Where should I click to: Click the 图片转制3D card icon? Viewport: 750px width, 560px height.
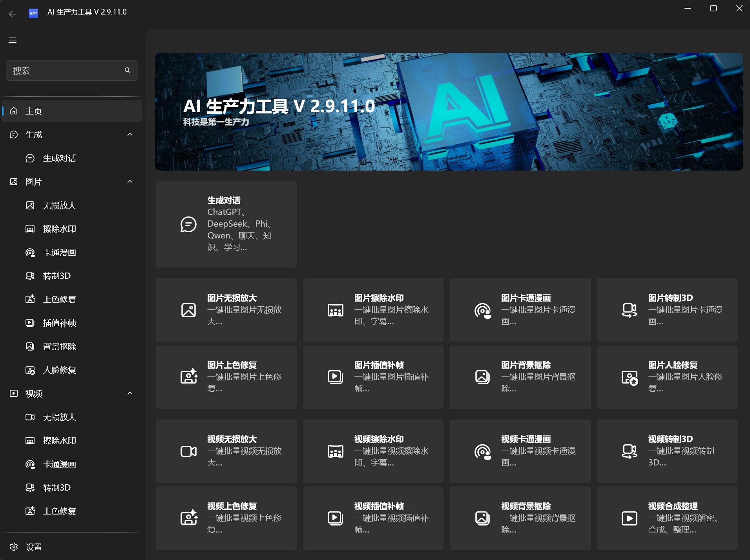[x=630, y=310]
